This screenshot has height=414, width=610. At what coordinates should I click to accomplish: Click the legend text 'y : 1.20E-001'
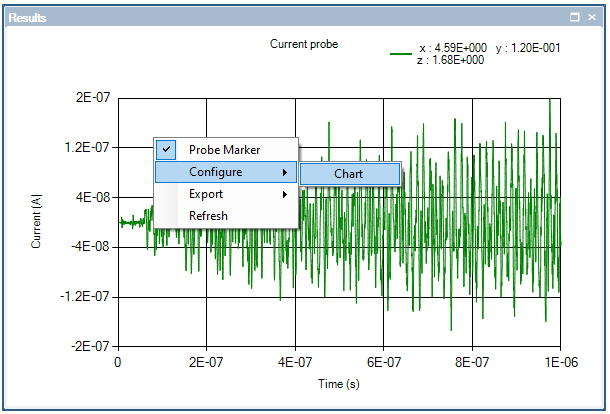(528, 48)
